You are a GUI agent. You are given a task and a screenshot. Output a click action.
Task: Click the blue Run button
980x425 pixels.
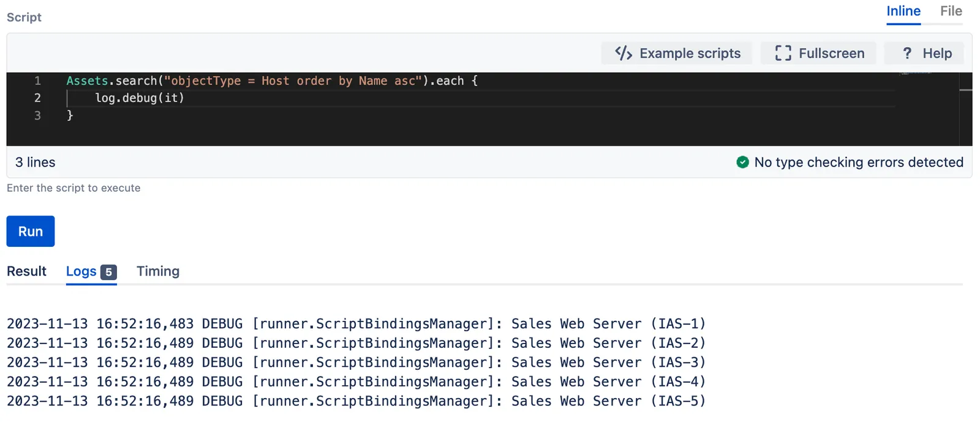[31, 231]
